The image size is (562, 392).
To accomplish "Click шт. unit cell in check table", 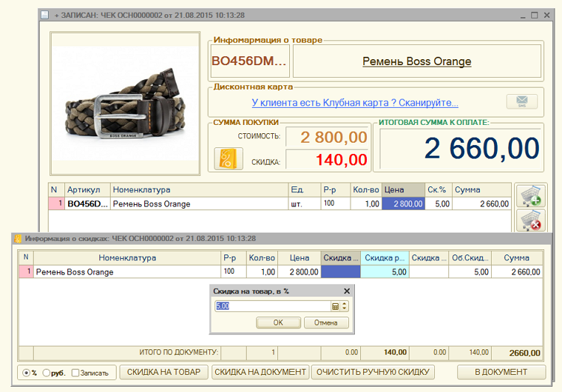I will click(305, 203).
